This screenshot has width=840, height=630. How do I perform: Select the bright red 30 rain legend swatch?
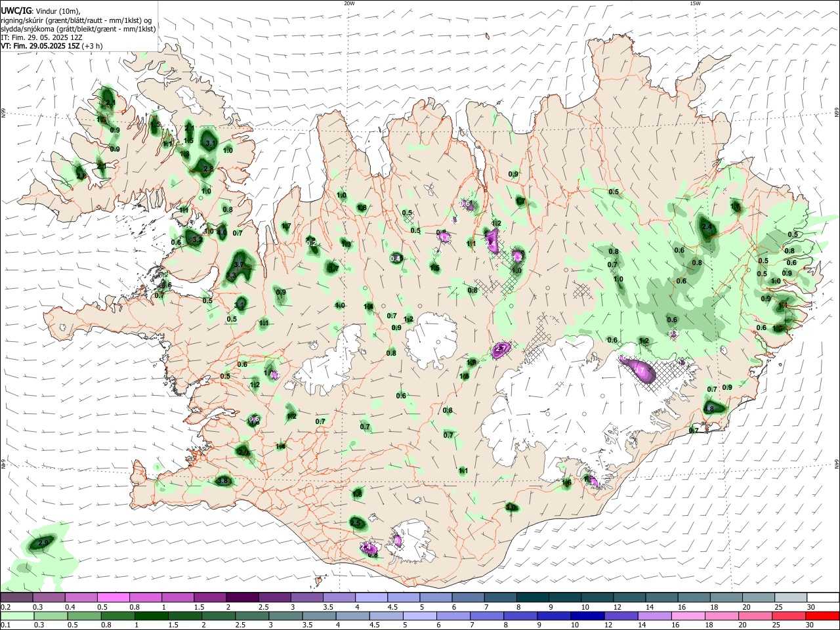(823, 616)
